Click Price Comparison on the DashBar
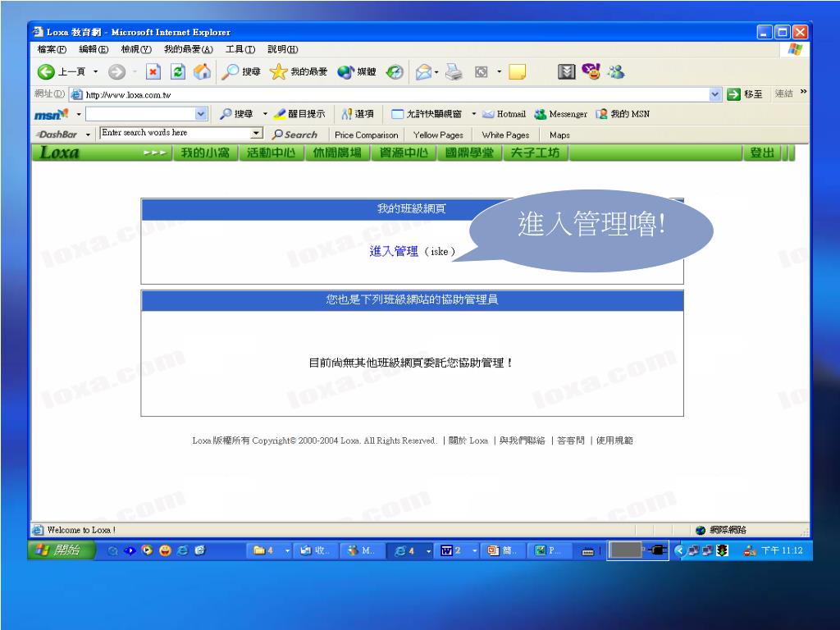Image resolution: width=840 pixels, height=630 pixels. coord(367,135)
